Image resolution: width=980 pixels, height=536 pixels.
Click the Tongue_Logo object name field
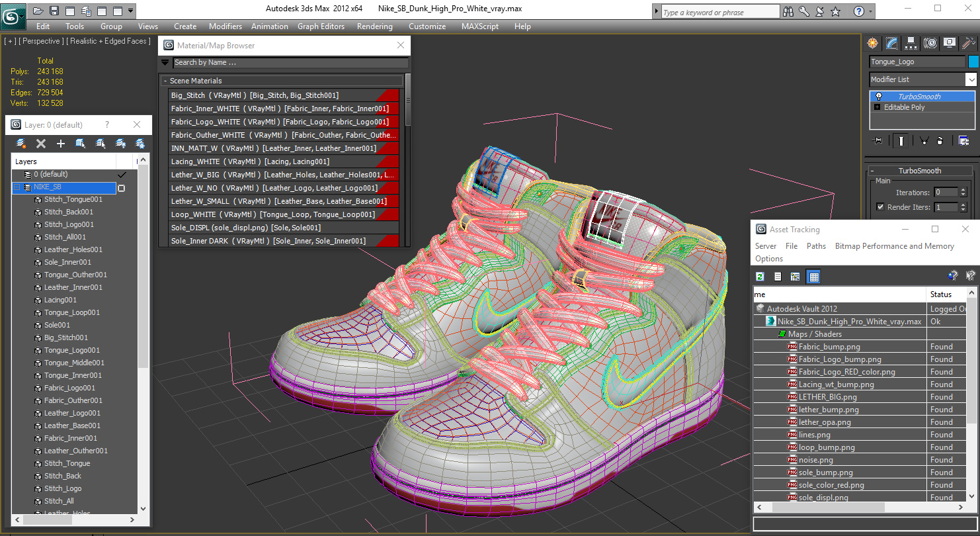pyautogui.click(x=917, y=62)
